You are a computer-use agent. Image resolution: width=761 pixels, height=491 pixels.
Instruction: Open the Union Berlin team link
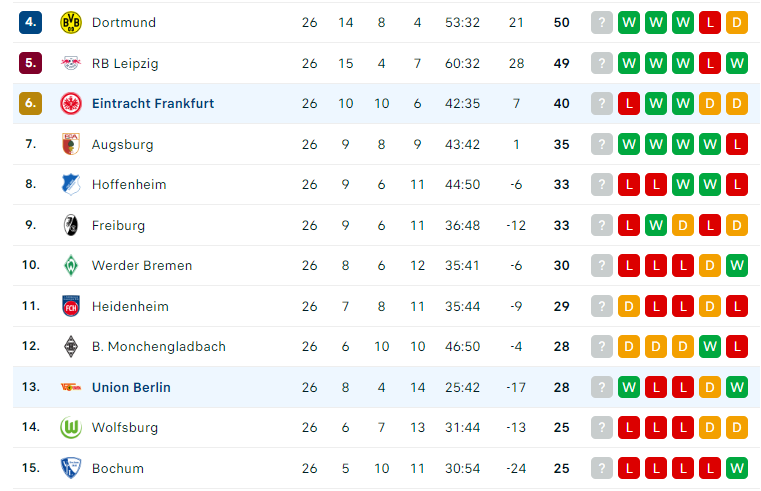point(131,387)
